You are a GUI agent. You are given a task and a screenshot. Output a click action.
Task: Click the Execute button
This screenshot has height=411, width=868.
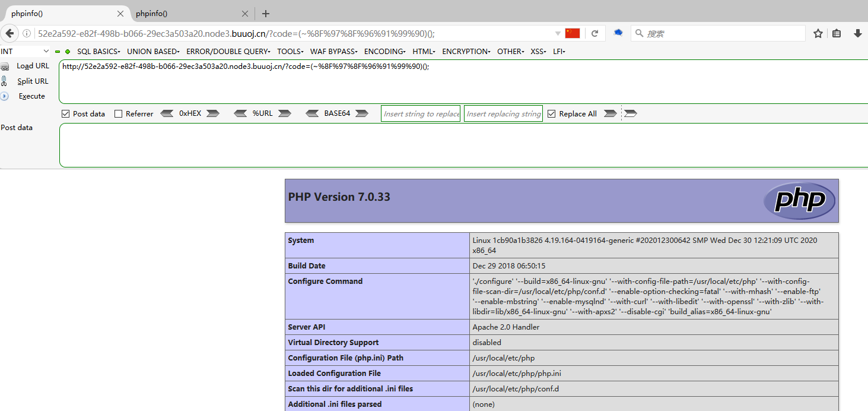(x=31, y=96)
